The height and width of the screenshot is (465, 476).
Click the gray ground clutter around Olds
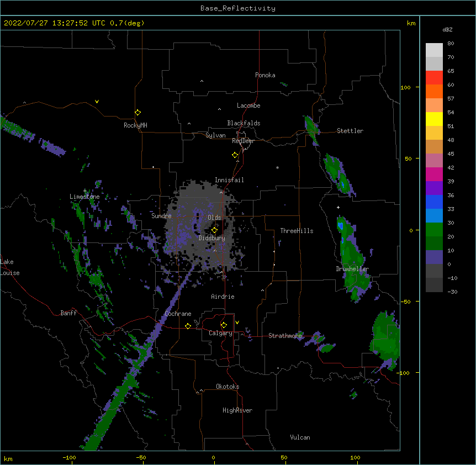point(200,225)
